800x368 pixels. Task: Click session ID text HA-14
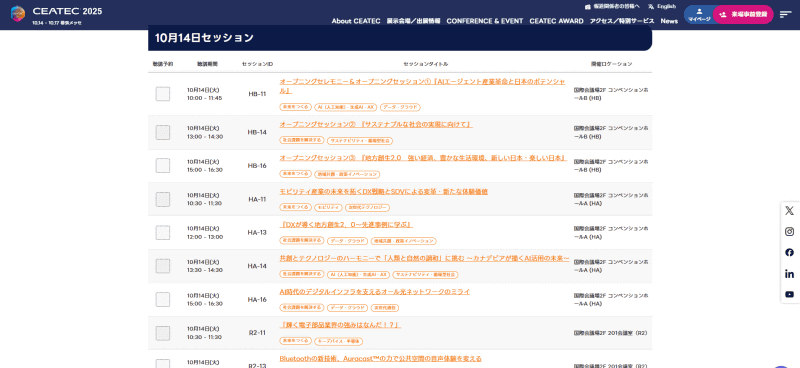(257, 266)
